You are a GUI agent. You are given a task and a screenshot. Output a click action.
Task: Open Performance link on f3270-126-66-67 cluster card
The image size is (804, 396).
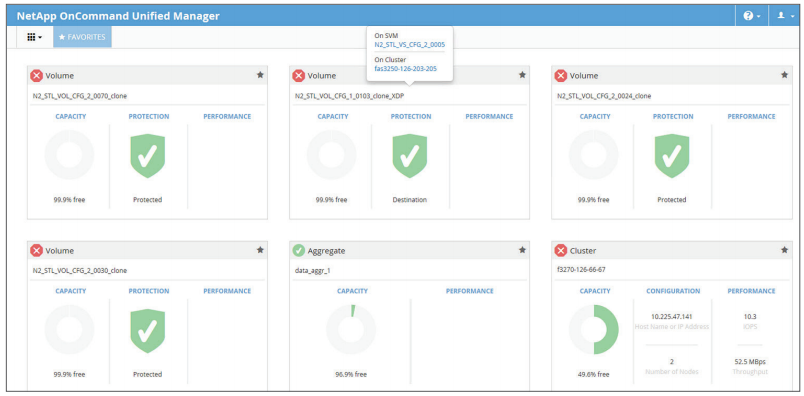(752, 291)
